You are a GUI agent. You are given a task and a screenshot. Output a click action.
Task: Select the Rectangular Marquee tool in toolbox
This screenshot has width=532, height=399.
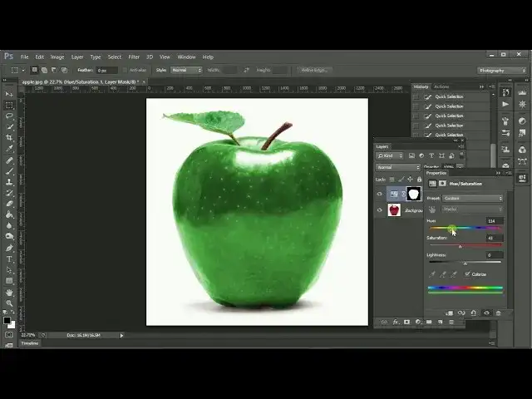(9, 106)
